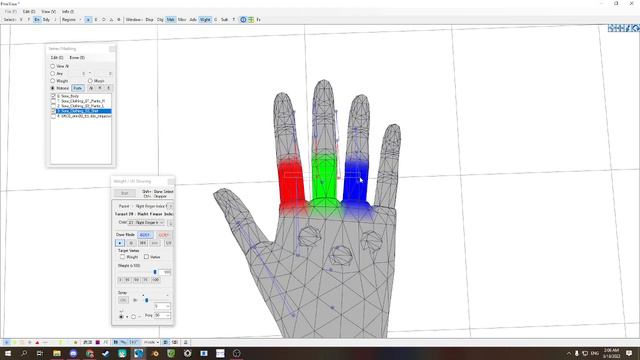Open the Color bone combo box
Viewport: 640px width, 360px height.
click(146, 222)
